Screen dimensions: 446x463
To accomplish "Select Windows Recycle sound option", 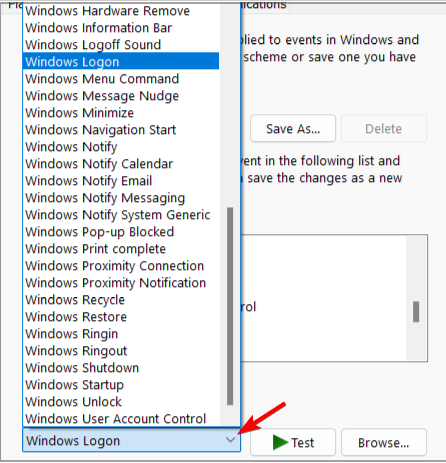I will (x=121, y=300).
